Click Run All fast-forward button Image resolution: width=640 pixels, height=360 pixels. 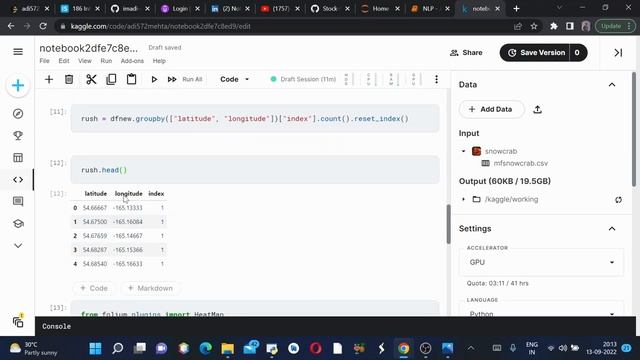pos(185,79)
